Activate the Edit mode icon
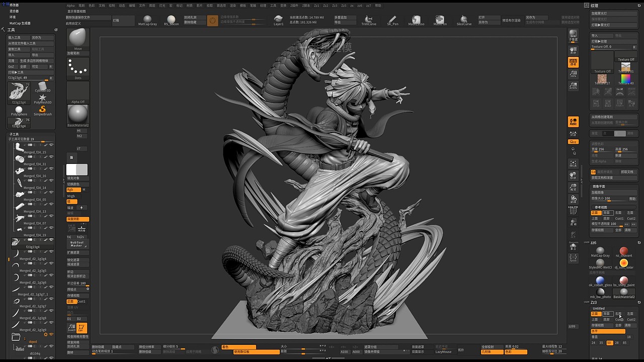The height and width of the screenshot is (362, 644). (x=82, y=328)
